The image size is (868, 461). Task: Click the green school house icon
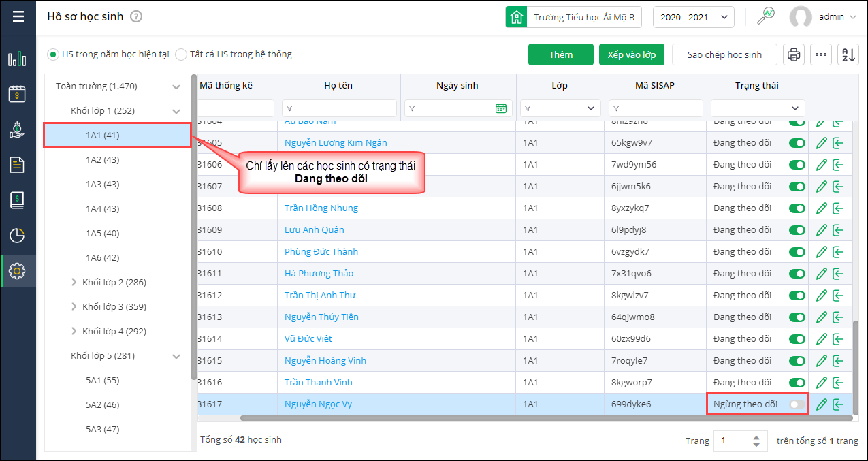point(516,17)
